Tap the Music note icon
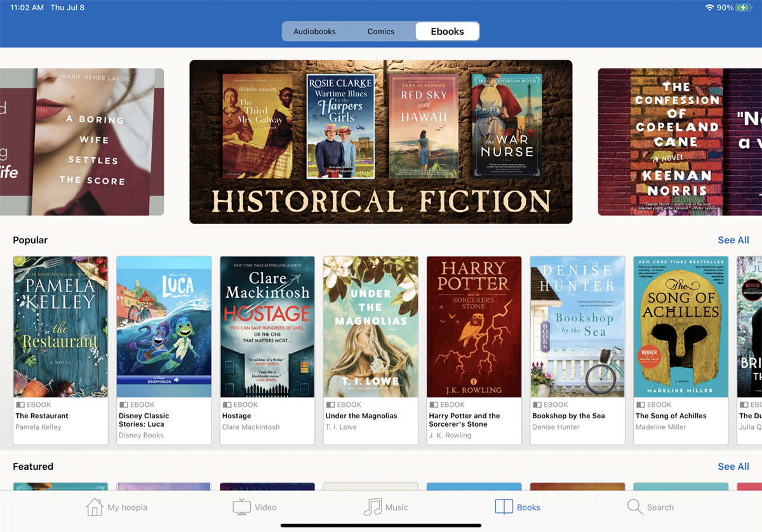 tap(373, 507)
